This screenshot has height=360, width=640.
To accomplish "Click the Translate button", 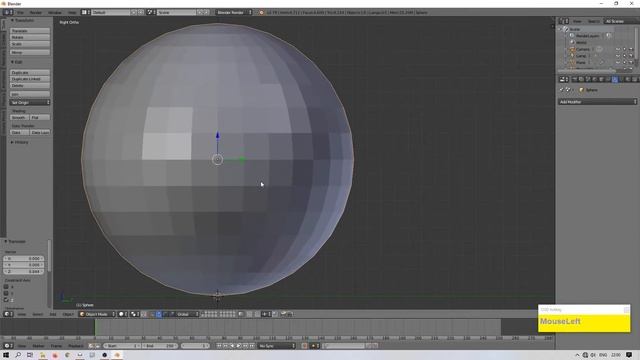I will pyautogui.click(x=30, y=31).
